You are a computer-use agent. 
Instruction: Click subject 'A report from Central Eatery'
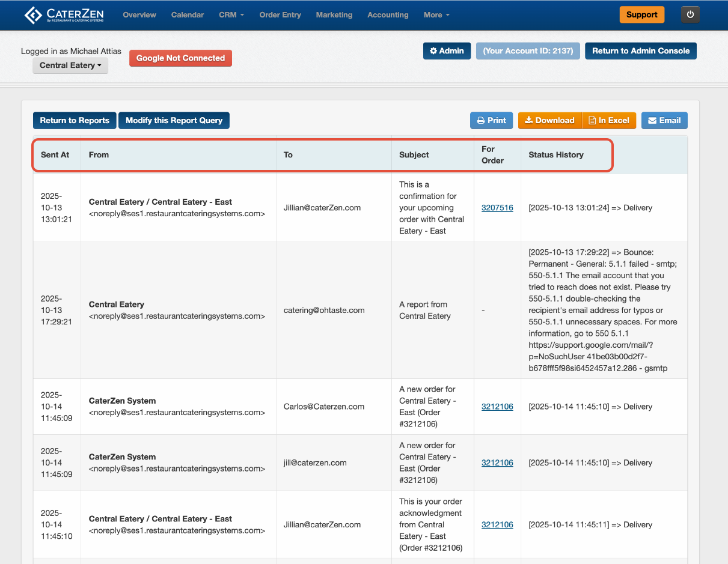point(425,310)
